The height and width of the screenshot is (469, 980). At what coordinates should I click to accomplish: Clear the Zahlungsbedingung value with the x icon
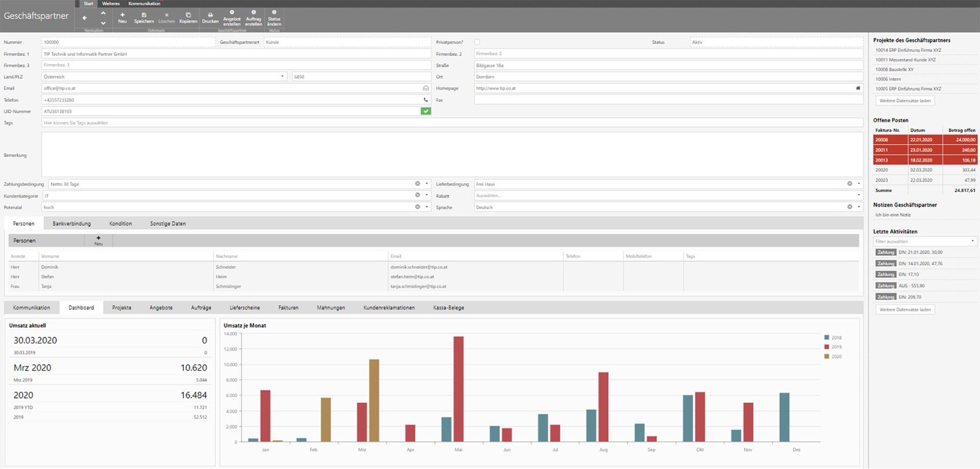click(x=418, y=184)
